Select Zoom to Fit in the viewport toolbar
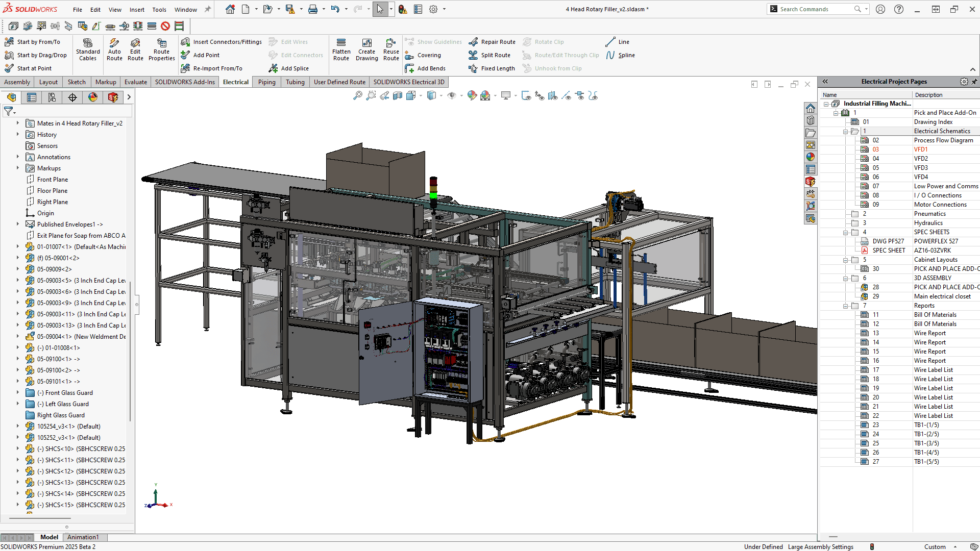 [358, 95]
